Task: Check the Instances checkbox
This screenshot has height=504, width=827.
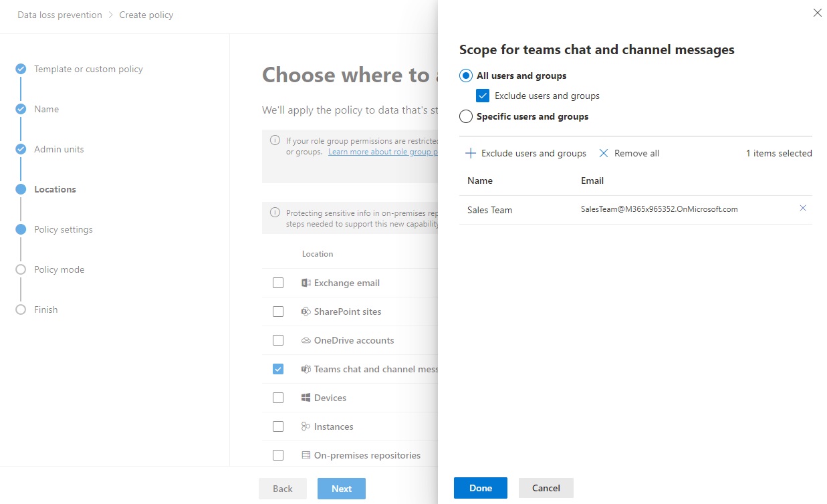Action: 278,426
